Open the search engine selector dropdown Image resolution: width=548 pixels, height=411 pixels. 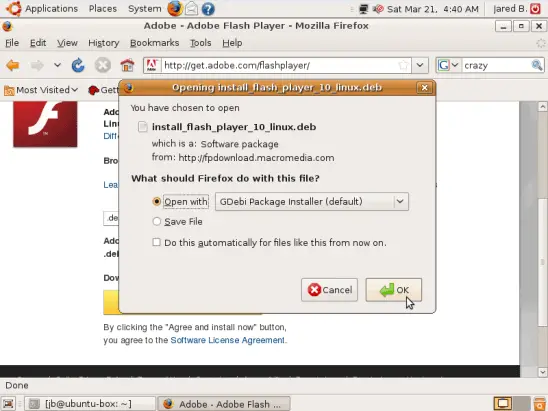coord(454,65)
